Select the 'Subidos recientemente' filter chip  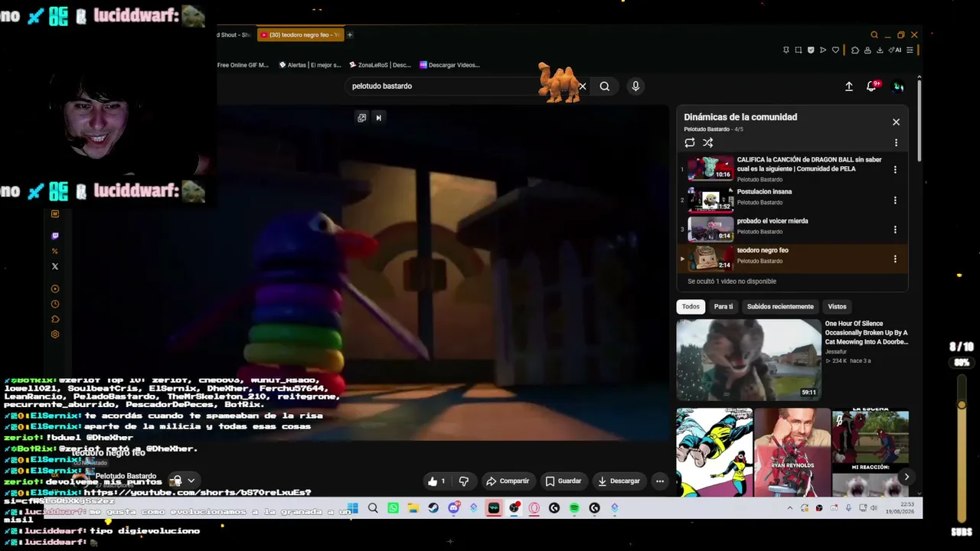(x=780, y=307)
